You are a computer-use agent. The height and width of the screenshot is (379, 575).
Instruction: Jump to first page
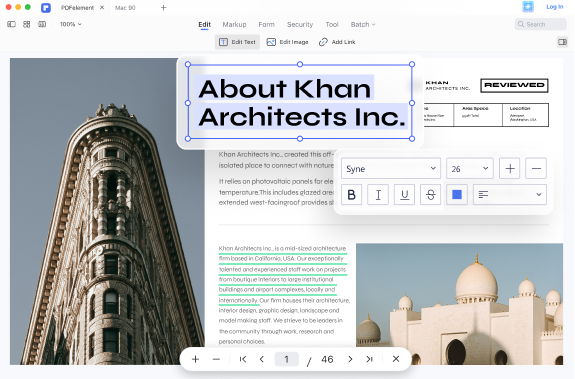pyautogui.click(x=243, y=359)
